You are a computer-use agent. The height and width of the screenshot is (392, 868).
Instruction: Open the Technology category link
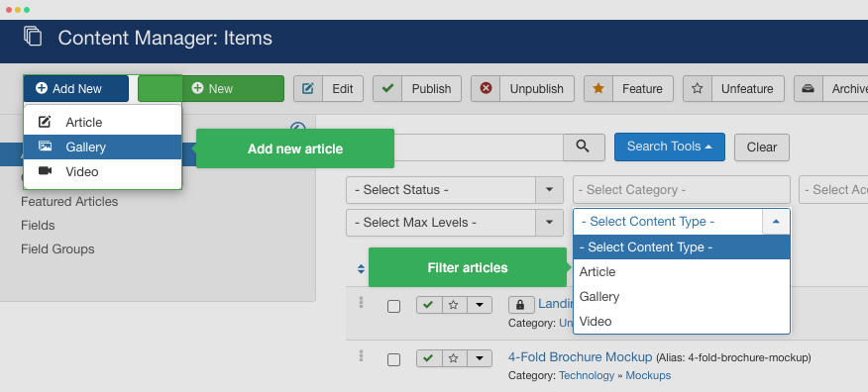click(587, 375)
